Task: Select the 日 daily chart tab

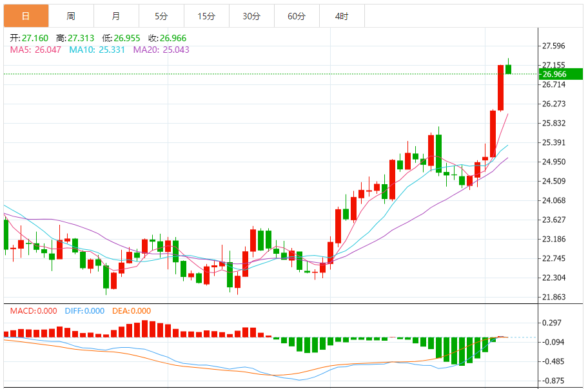Action: point(26,16)
